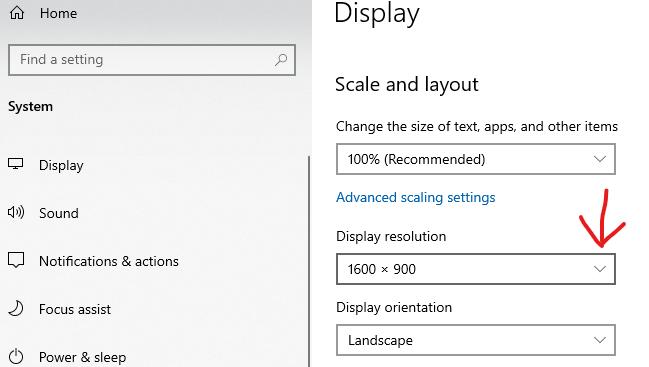Click the Display orientation label

tap(394, 307)
